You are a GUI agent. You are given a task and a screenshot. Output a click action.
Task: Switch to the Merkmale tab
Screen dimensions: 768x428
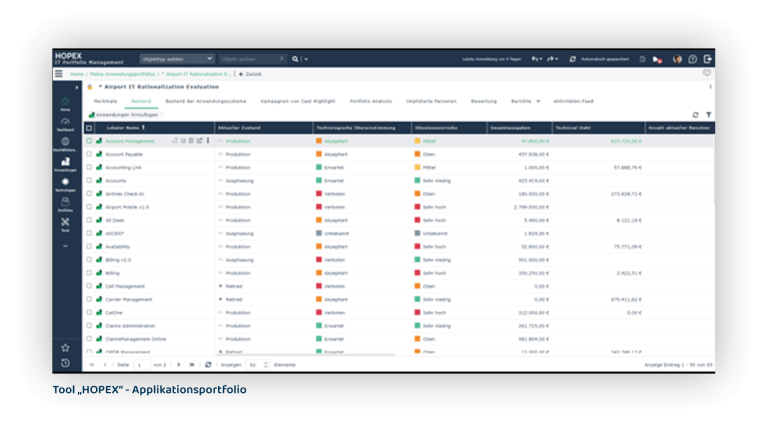105,101
